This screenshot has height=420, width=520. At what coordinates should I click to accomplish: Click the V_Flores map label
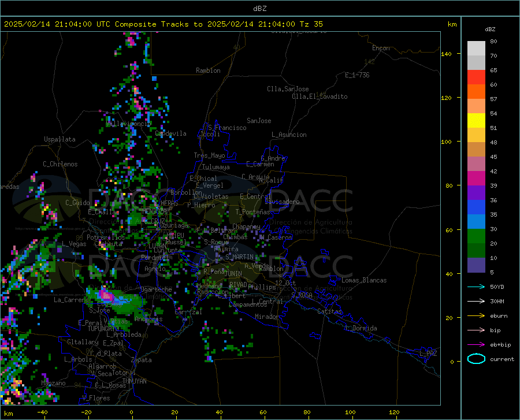click(96, 398)
